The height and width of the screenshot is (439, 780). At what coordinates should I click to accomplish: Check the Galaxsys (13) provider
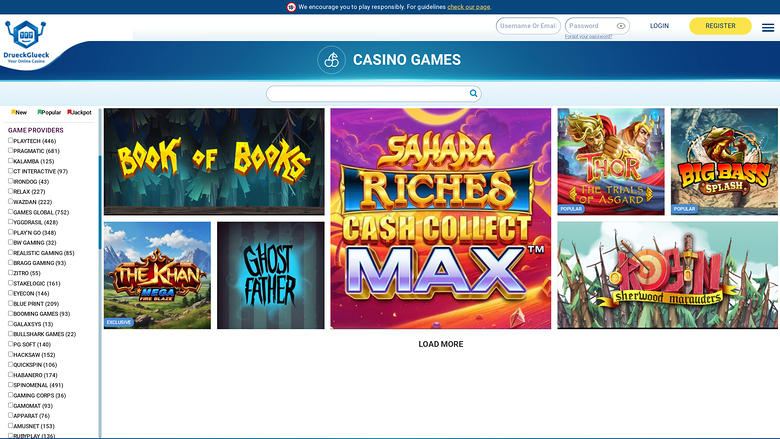pyautogui.click(x=10, y=324)
